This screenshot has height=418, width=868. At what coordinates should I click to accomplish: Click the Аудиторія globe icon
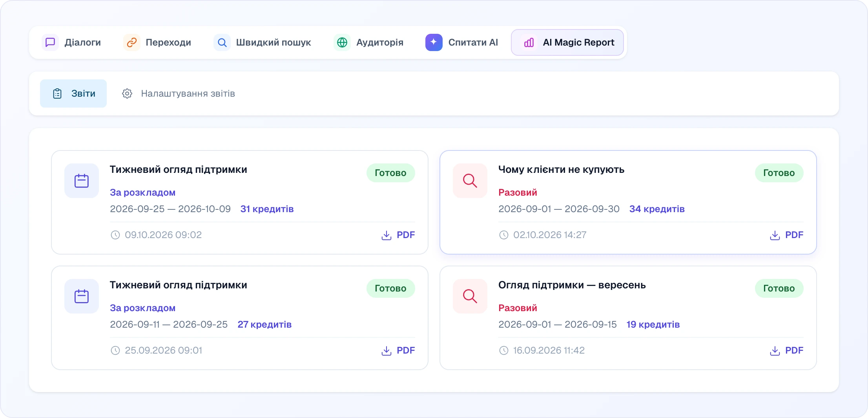coord(342,42)
